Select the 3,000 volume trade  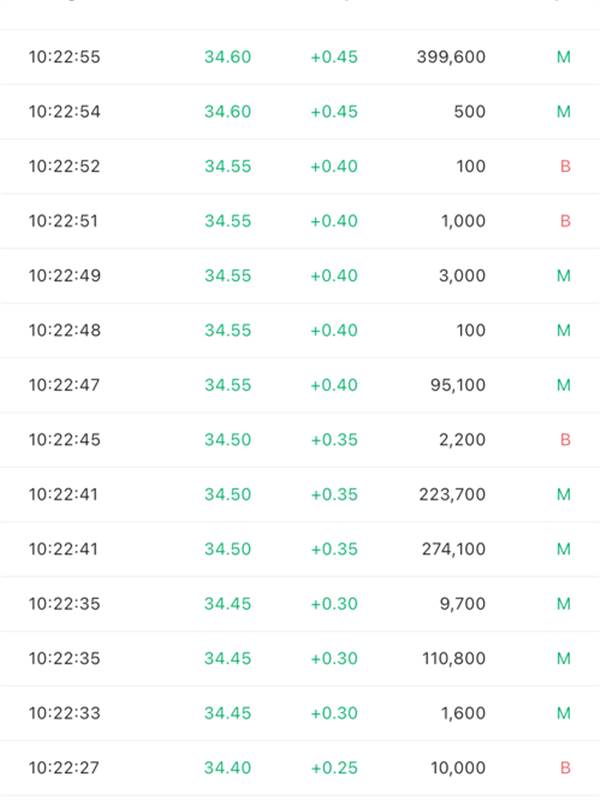click(x=300, y=276)
